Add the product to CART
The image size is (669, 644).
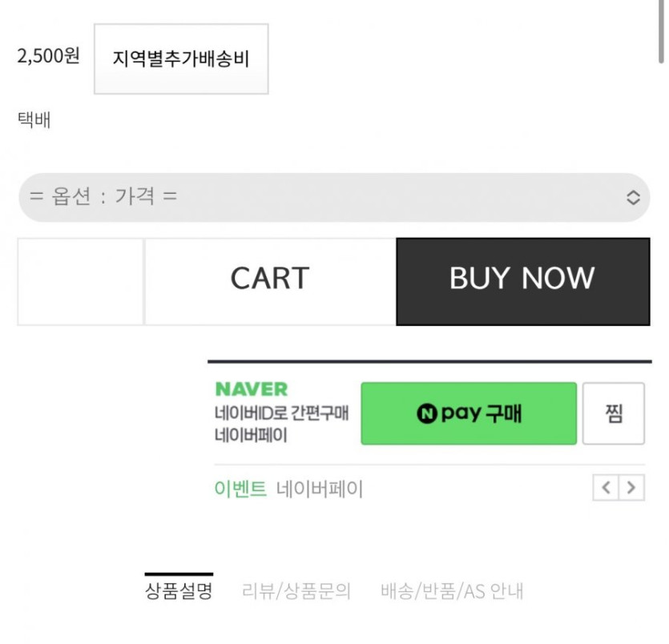click(270, 281)
